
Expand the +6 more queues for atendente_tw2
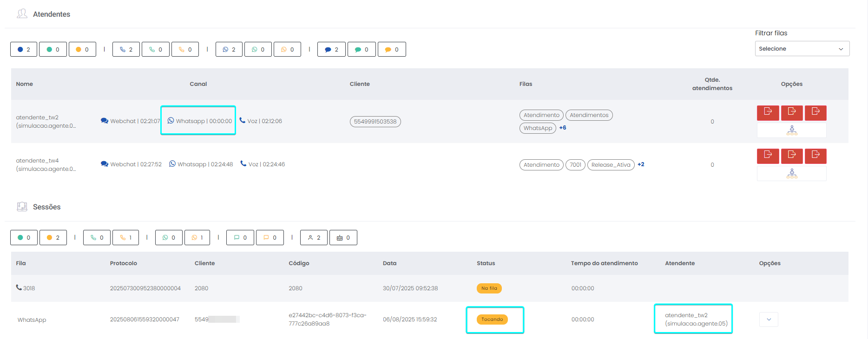562,128
